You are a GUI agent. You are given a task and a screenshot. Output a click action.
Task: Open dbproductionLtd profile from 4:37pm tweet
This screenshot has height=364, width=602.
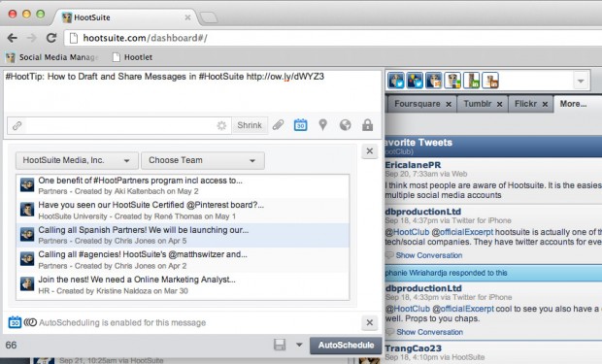tap(423, 212)
